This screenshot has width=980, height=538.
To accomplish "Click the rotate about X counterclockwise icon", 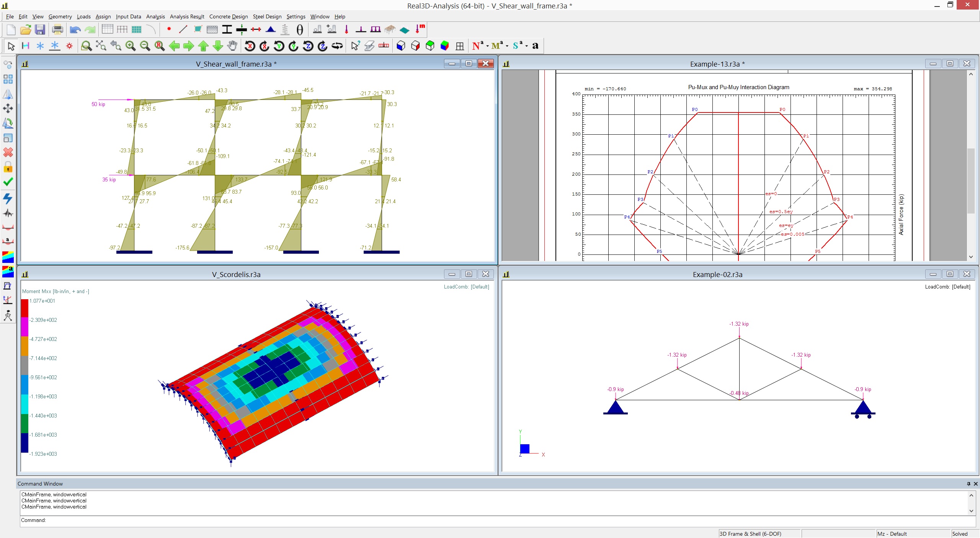I will click(250, 46).
